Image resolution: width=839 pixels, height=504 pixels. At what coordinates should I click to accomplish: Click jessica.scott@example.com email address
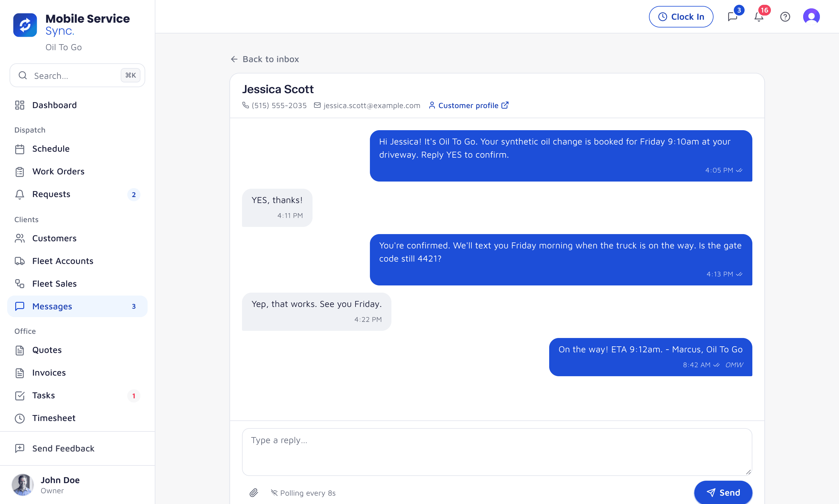(372, 106)
